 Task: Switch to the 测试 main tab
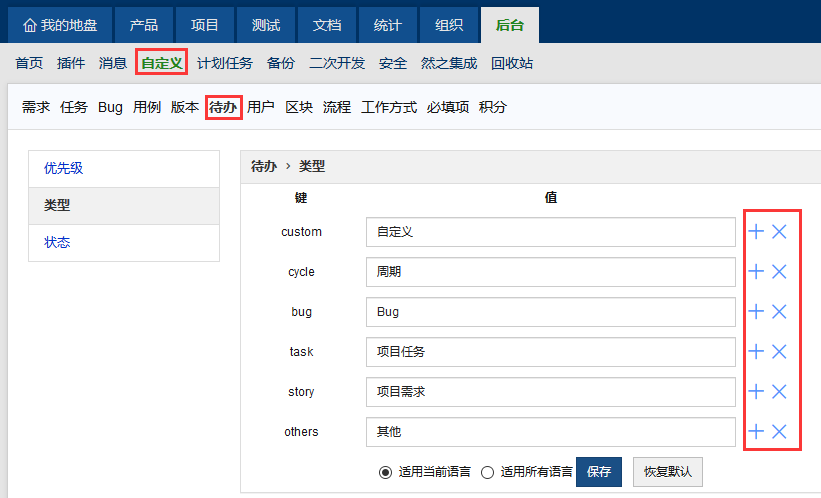click(x=266, y=25)
